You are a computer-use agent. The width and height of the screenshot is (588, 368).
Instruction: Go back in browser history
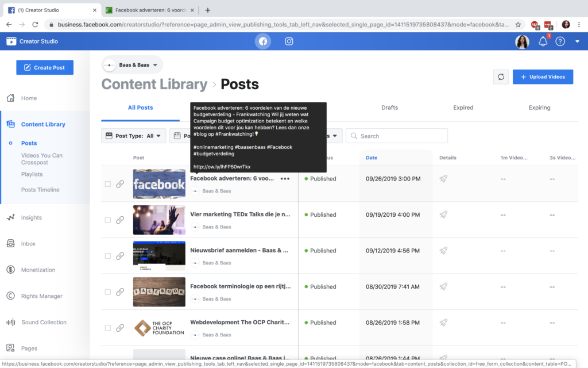9,24
